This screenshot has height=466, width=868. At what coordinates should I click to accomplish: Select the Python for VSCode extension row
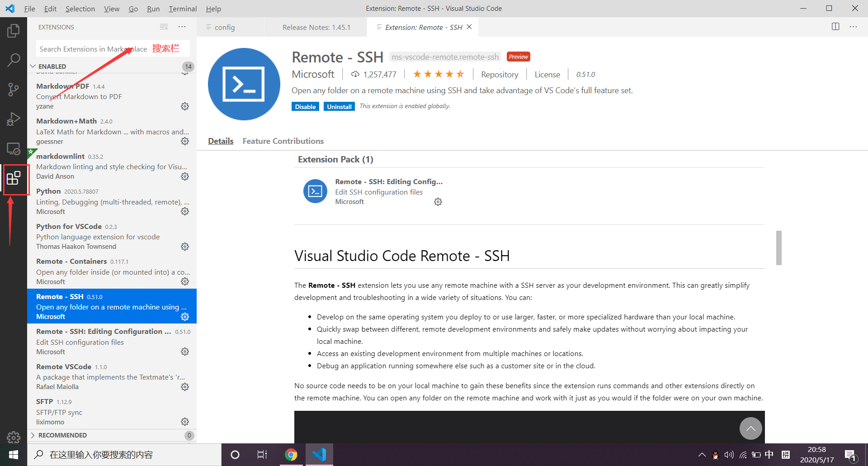coord(112,236)
